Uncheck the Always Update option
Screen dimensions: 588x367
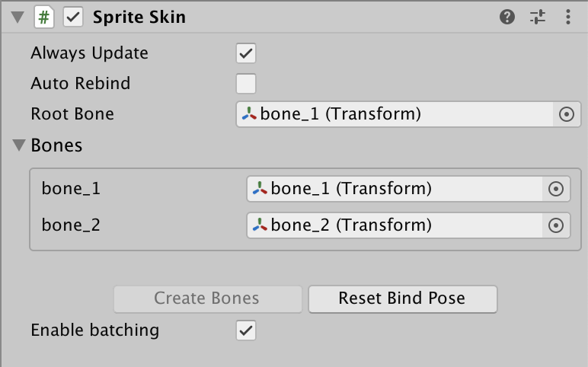(x=246, y=53)
